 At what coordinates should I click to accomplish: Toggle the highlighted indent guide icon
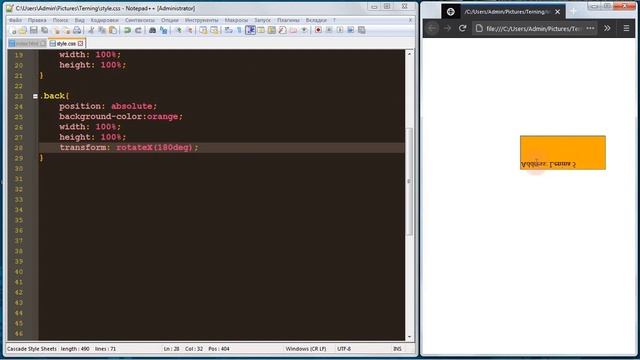(250, 30)
